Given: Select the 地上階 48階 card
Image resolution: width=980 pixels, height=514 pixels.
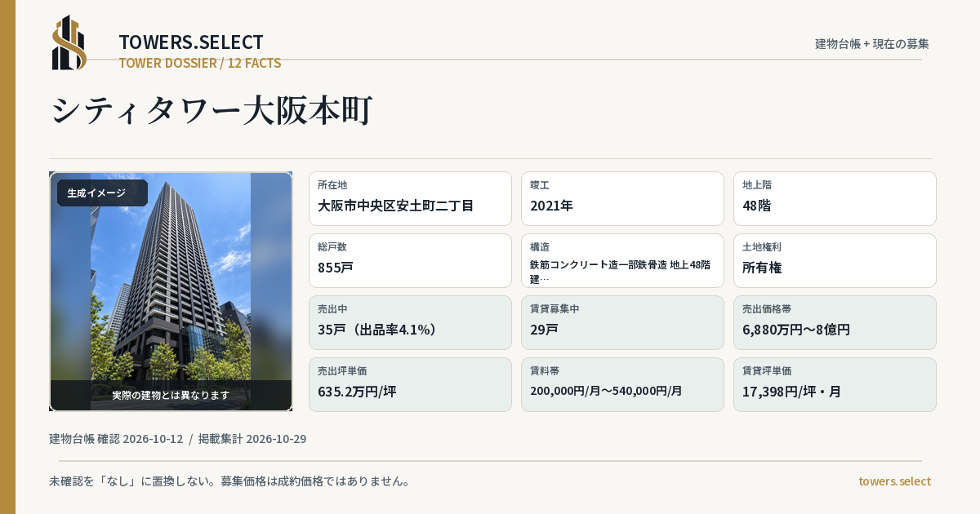Looking at the screenshot, I should point(835,198).
